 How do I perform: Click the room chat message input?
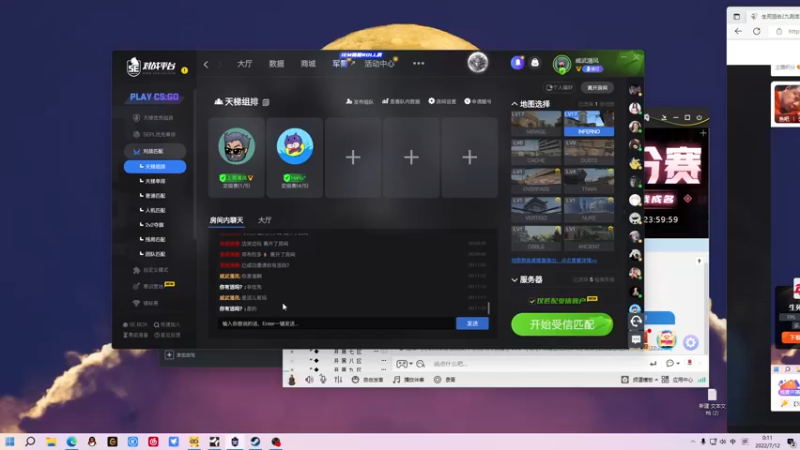(337, 323)
